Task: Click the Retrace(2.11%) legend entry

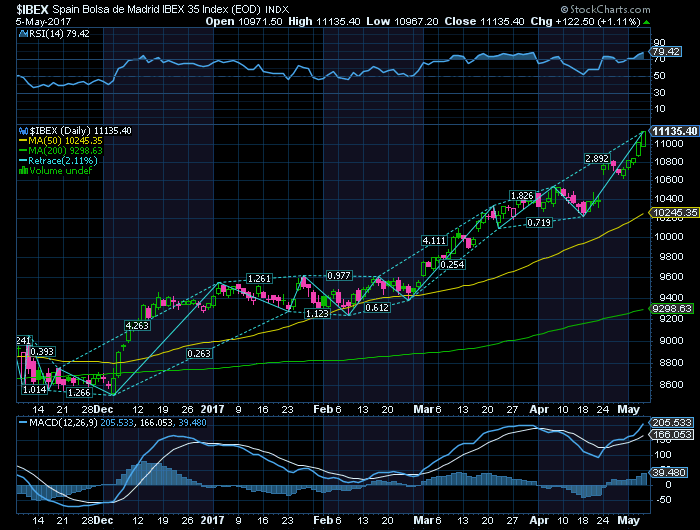Action: (62, 161)
